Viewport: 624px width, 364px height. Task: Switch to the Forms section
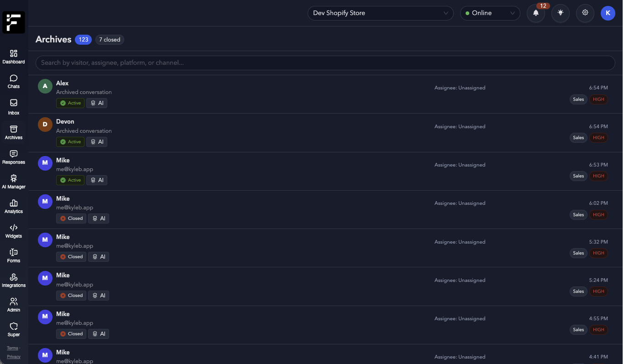(x=14, y=253)
